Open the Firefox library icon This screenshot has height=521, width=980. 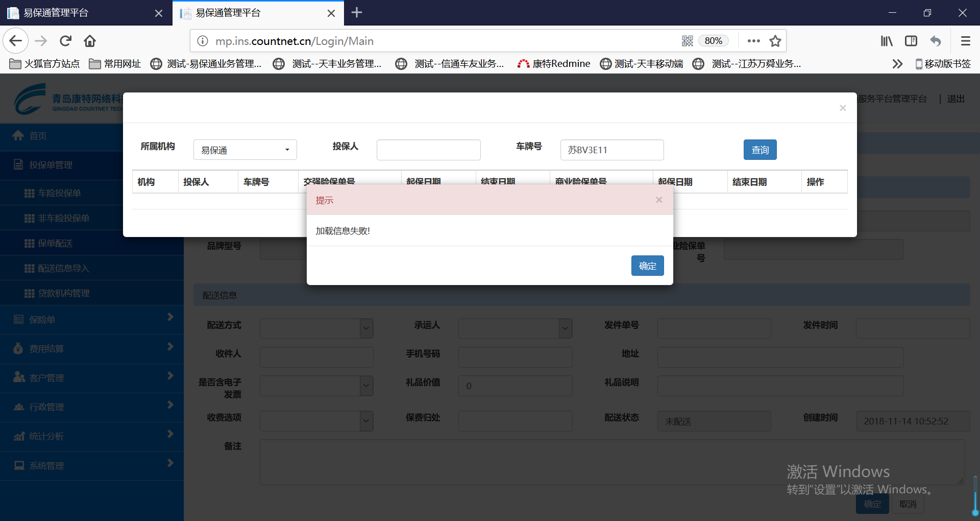tap(887, 41)
